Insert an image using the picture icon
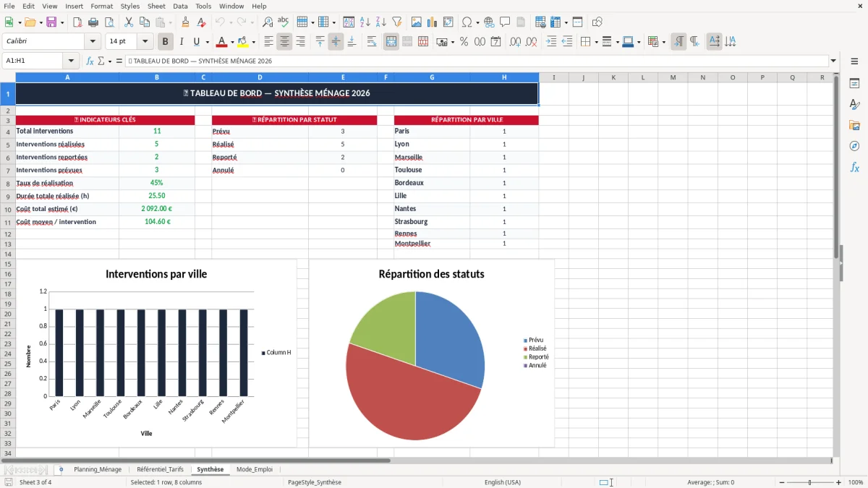 click(417, 22)
